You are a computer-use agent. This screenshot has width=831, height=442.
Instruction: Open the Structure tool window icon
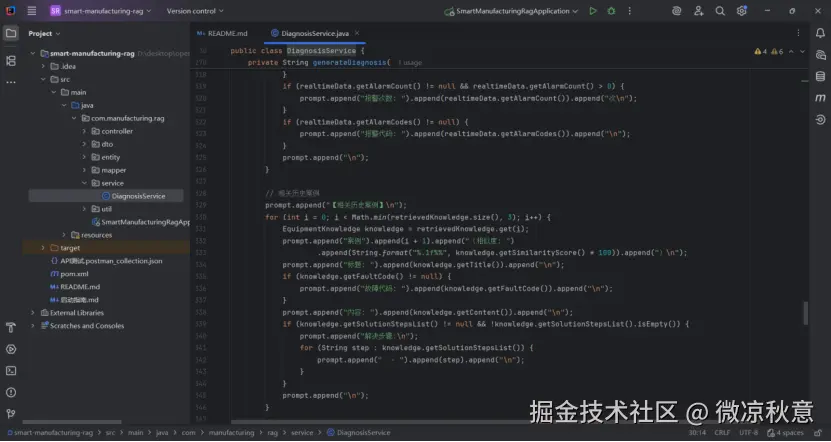11,60
